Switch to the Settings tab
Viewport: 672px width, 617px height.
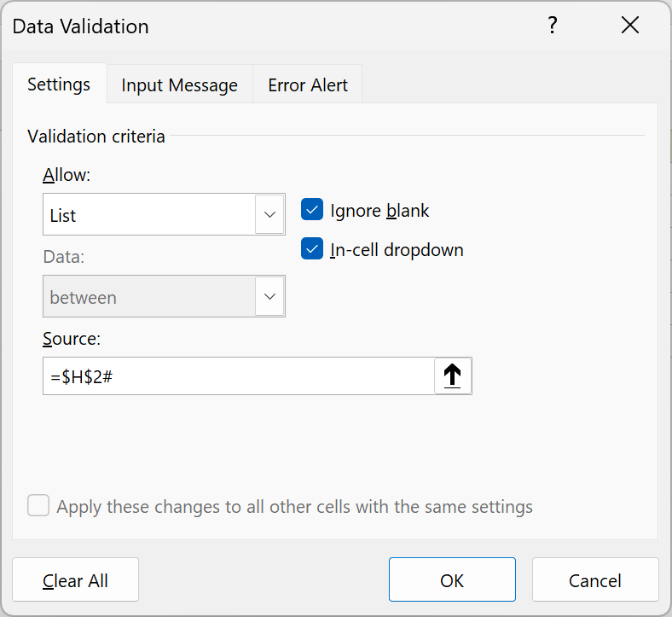(x=59, y=84)
